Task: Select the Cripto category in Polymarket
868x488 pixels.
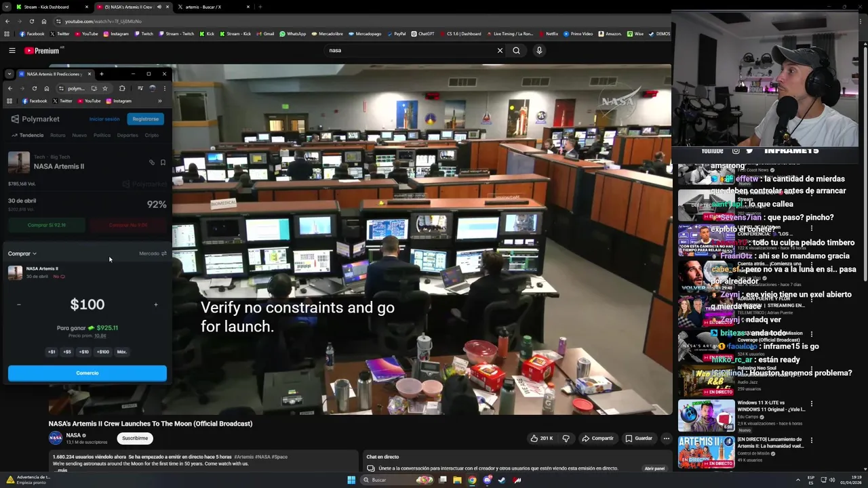Action: click(152, 135)
